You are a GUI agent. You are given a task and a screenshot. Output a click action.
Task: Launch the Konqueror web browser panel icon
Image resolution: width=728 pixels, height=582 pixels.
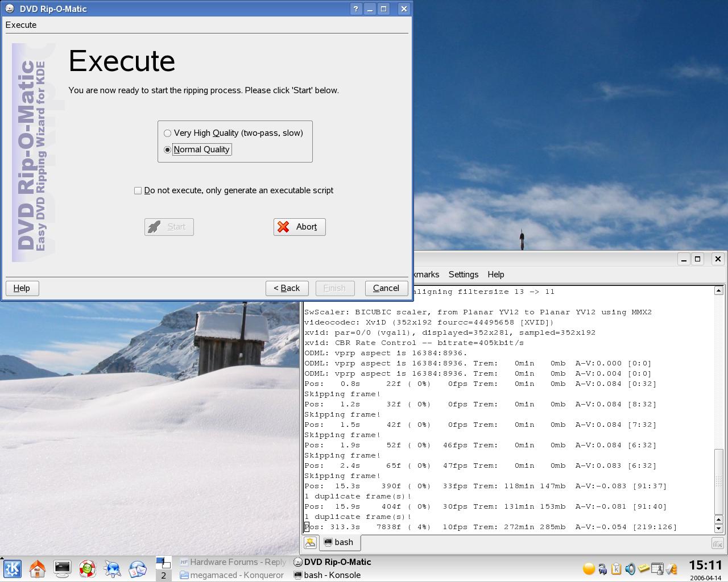(x=113, y=568)
